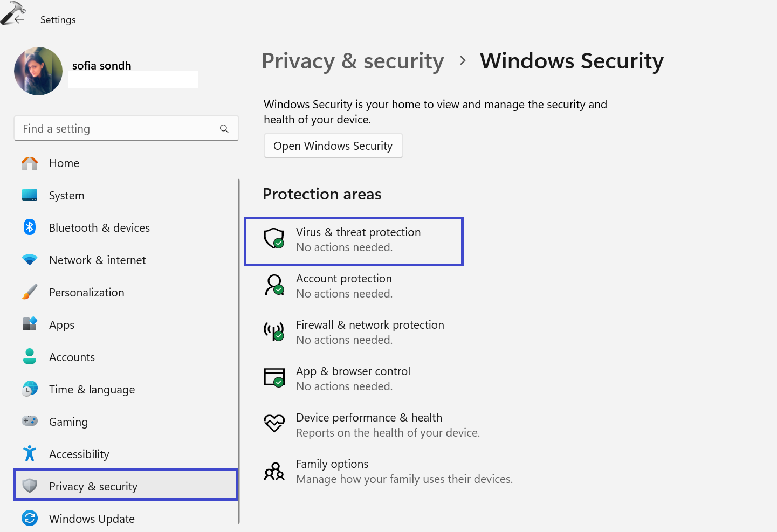Click the sofia sondh profile picture
Image resolution: width=777 pixels, height=532 pixels.
pos(38,71)
